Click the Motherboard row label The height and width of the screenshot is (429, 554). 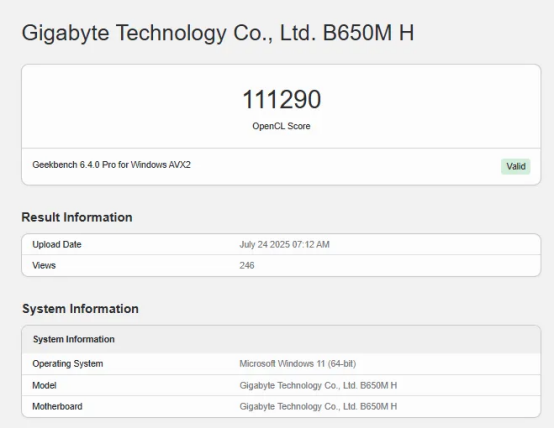58,406
